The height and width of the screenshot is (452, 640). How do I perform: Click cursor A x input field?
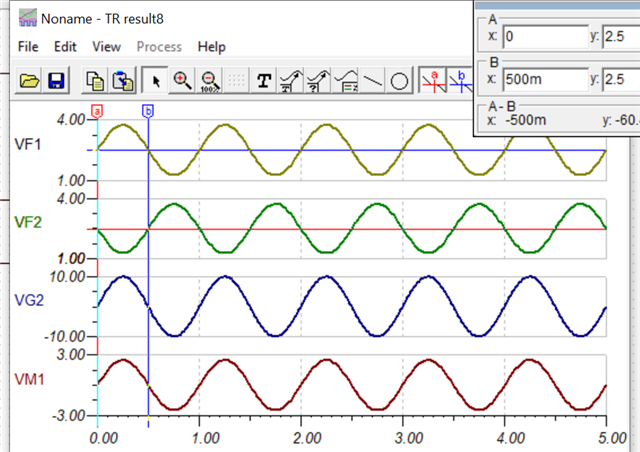coord(545,37)
